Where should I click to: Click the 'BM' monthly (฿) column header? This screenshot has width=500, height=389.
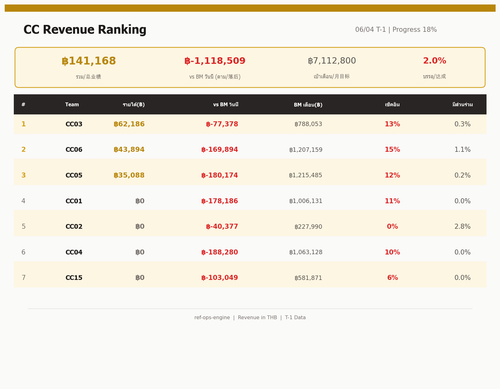coord(308,105)
